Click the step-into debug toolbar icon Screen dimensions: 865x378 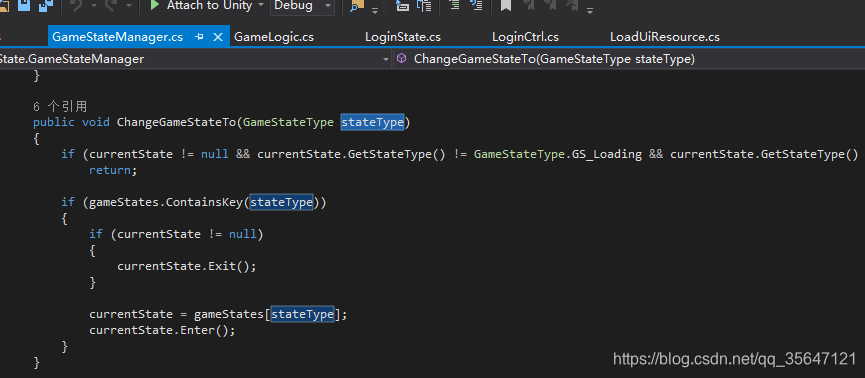pyautogui.click(x=403, y=6)
